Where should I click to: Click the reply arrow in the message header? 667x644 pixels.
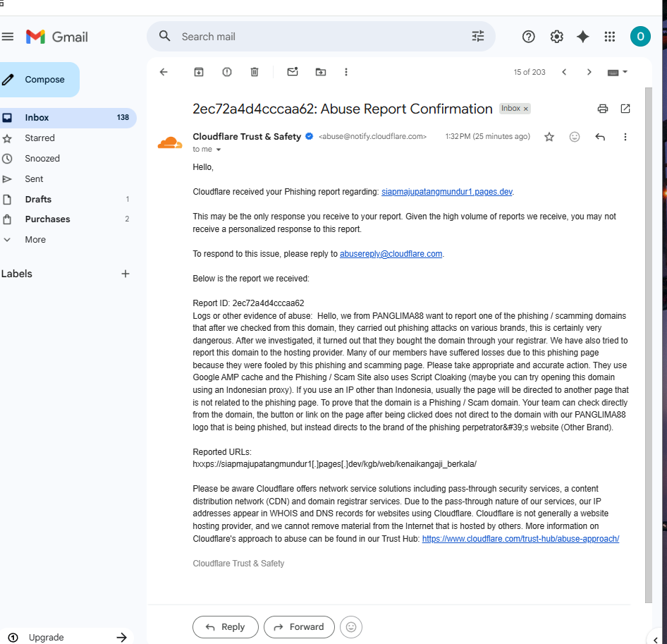tap(600, 137)
